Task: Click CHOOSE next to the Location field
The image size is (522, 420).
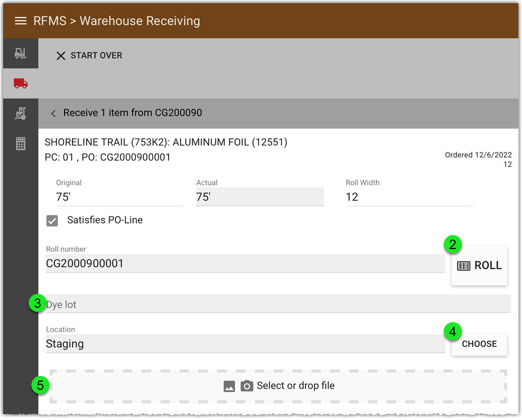Action: pos(479,344)
